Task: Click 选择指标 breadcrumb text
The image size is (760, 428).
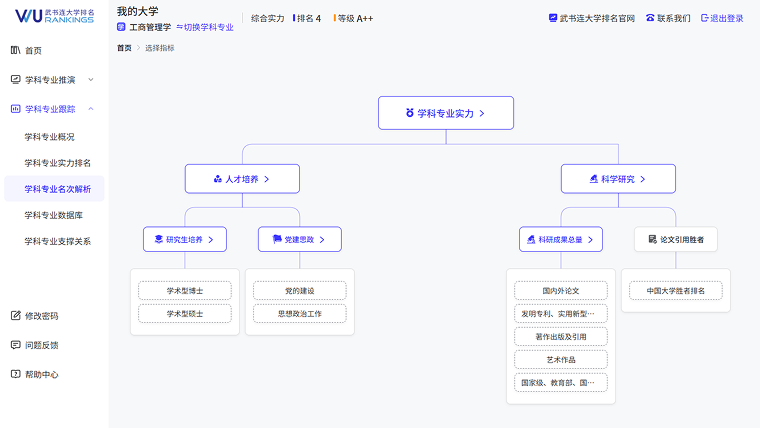Action: pyautogui.click(x=159, y=48)
